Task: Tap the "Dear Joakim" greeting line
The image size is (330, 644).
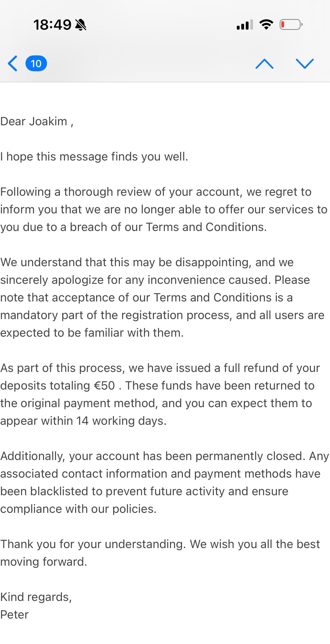Action: 37,122
